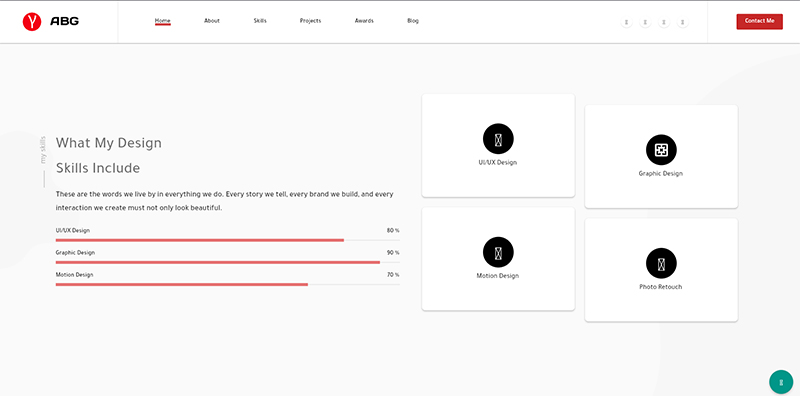Click the "What My Design" heading line
Viewport: 800px width, 396px height.
pos(109,143)
